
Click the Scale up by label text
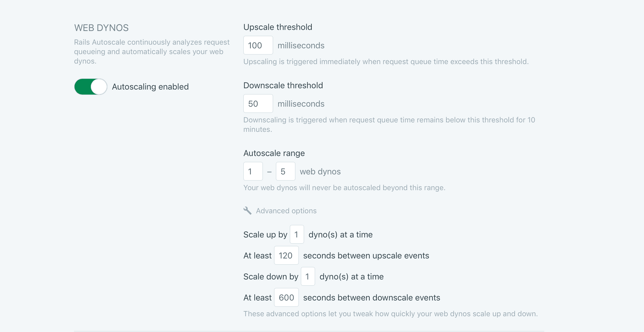[x=265, y=235]
